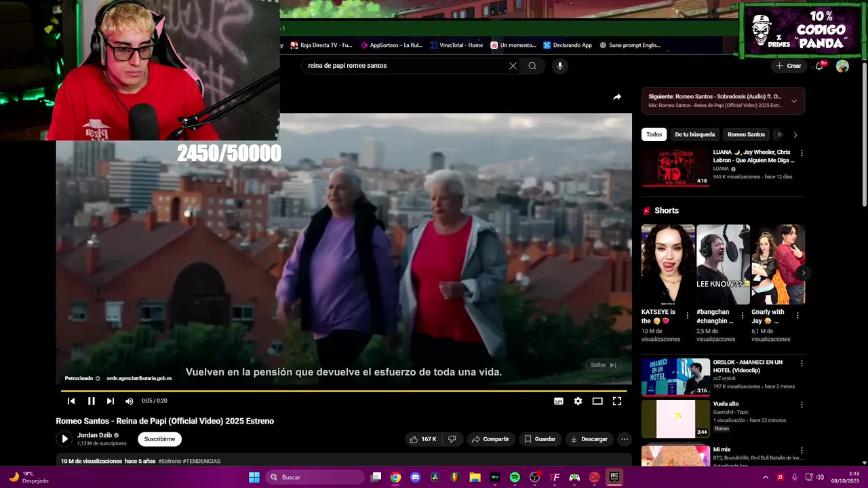Open the Declarando App bookmark
868x488 pixels.
pyautogui.click(x=568, y=45)
